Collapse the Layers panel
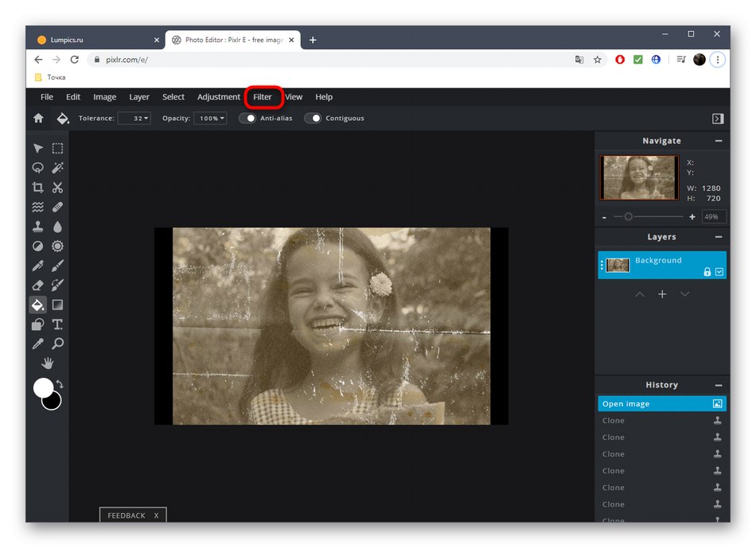This screenshot has height=548, width=756. coord(718,237)
